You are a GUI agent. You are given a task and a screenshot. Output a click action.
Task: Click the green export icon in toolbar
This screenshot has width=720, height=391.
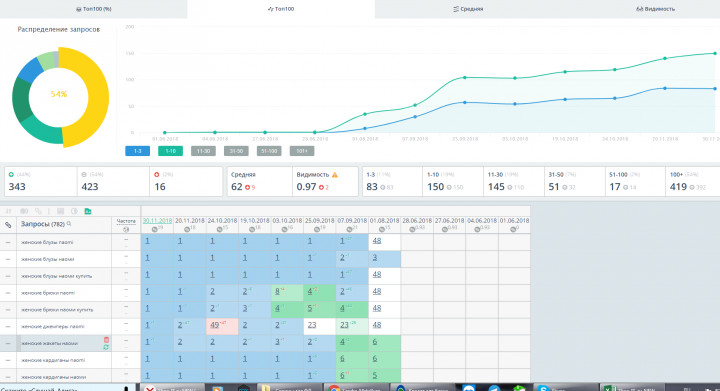click(x=88, y=211)
